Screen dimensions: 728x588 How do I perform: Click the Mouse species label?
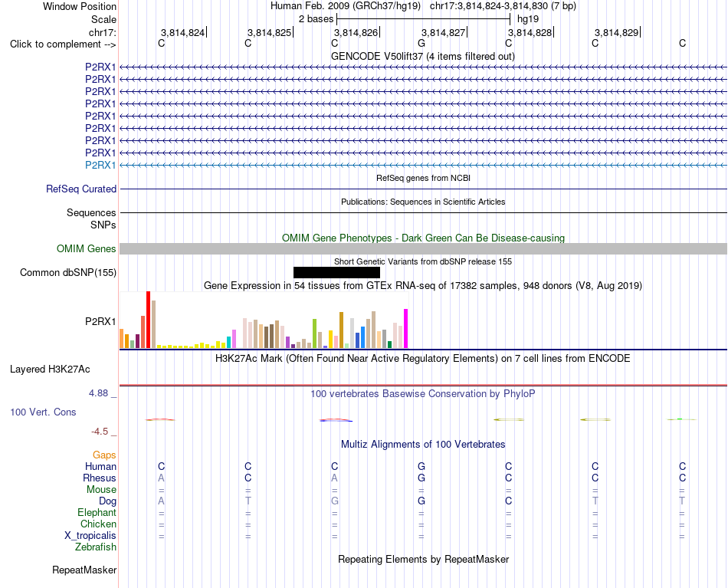pos(101,490)
